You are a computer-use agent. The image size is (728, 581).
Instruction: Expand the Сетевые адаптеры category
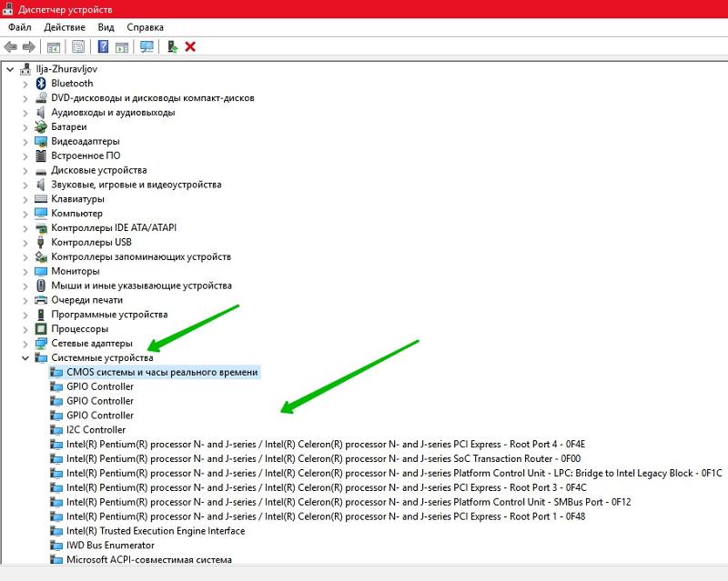pos(25,344)
